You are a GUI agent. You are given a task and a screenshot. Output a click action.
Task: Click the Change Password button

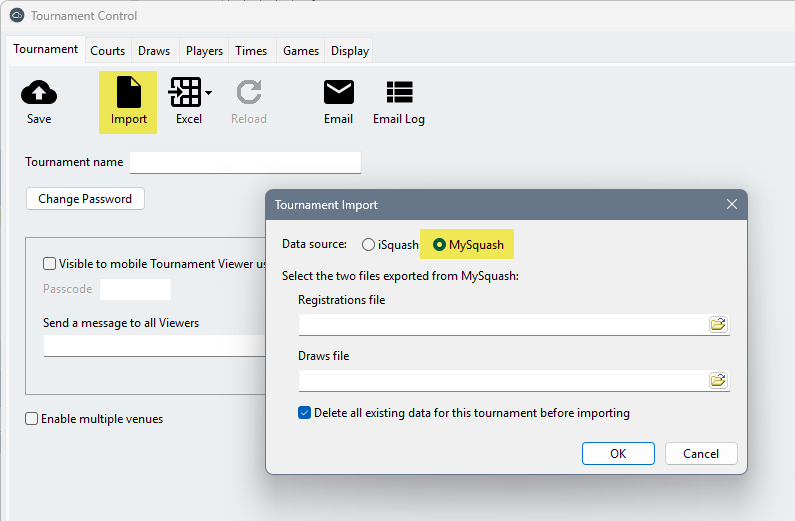click(85, 199)
